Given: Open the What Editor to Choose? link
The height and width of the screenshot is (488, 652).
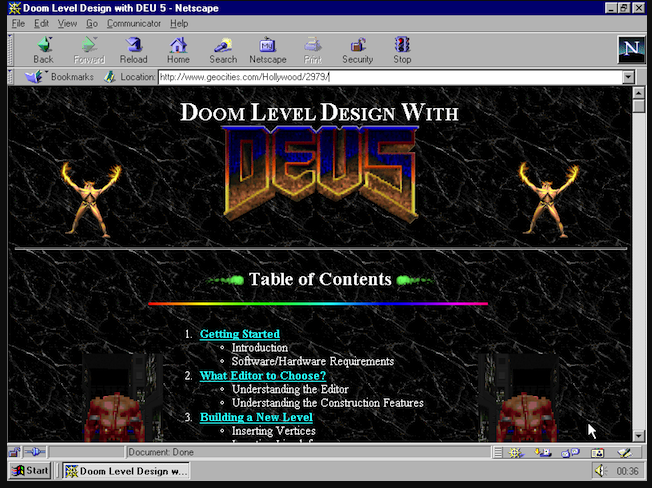Looking at the screenshot, I should 263,376.
